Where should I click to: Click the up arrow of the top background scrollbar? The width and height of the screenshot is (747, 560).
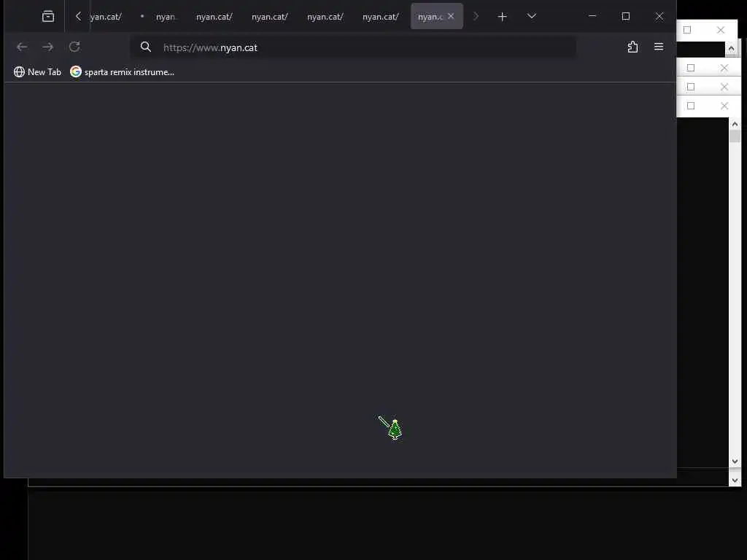click(x=731, y=49)
